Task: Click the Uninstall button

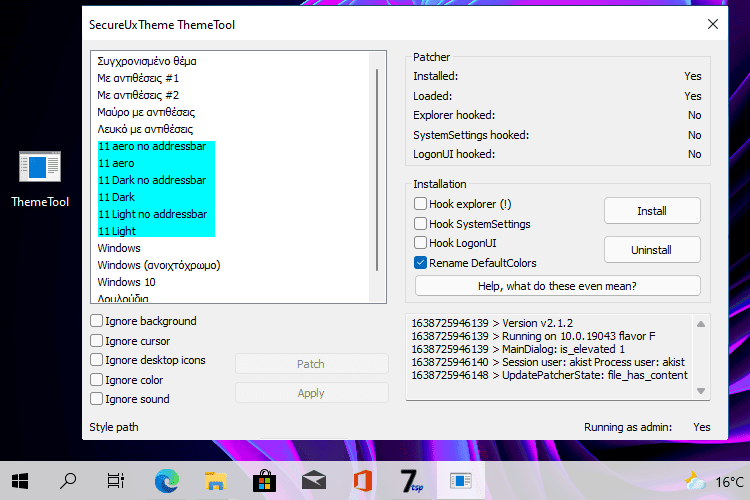Action: tap(652, 250)
